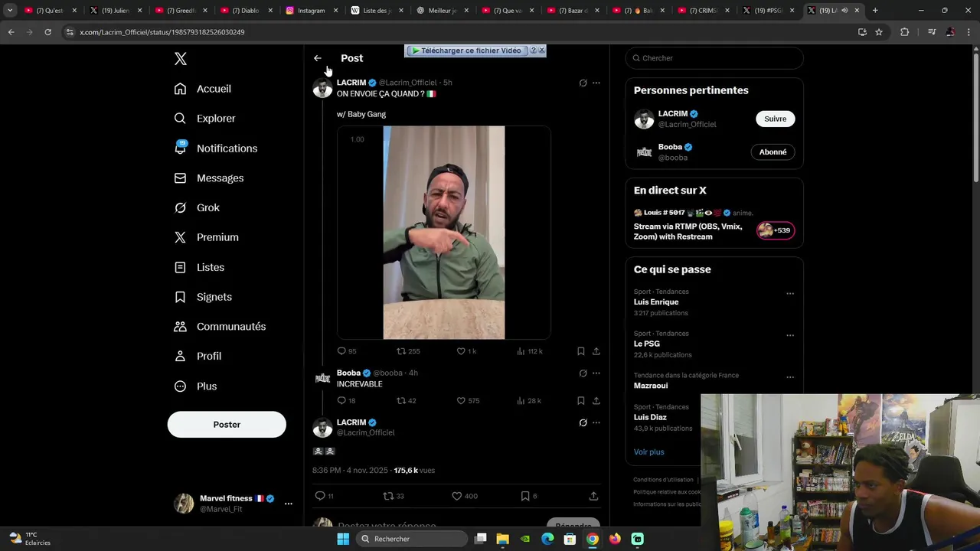Click the Abonné button next to Booba

point(773,152)
